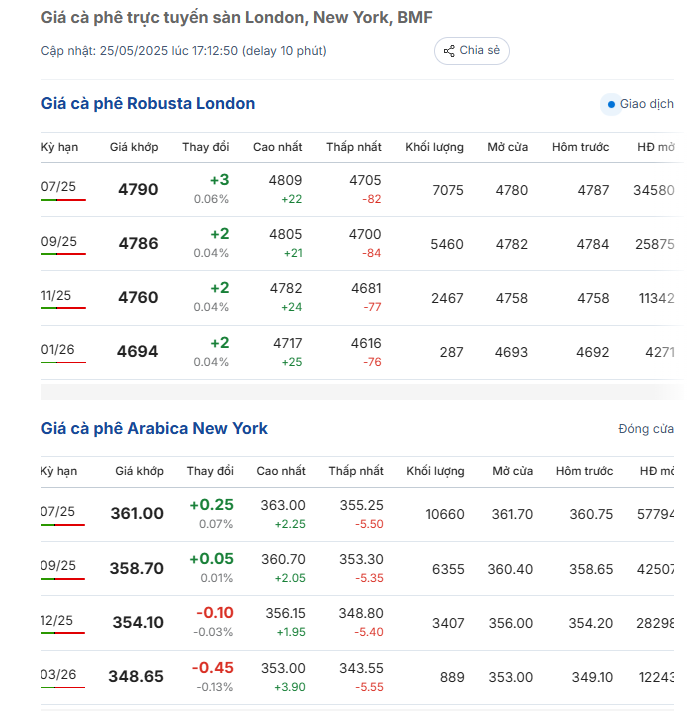
Task: Click the +3 change value
Action: [x=219, y=180]
